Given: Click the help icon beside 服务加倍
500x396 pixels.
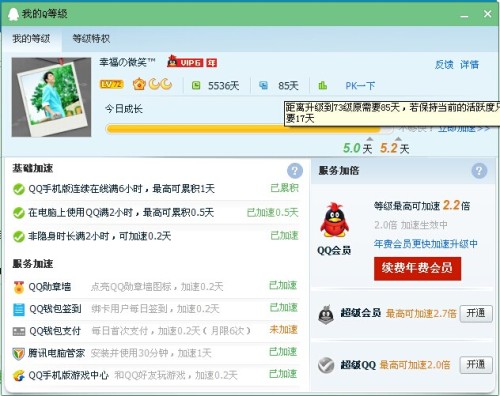Looking at the screenshot, I should pos(479,171).
